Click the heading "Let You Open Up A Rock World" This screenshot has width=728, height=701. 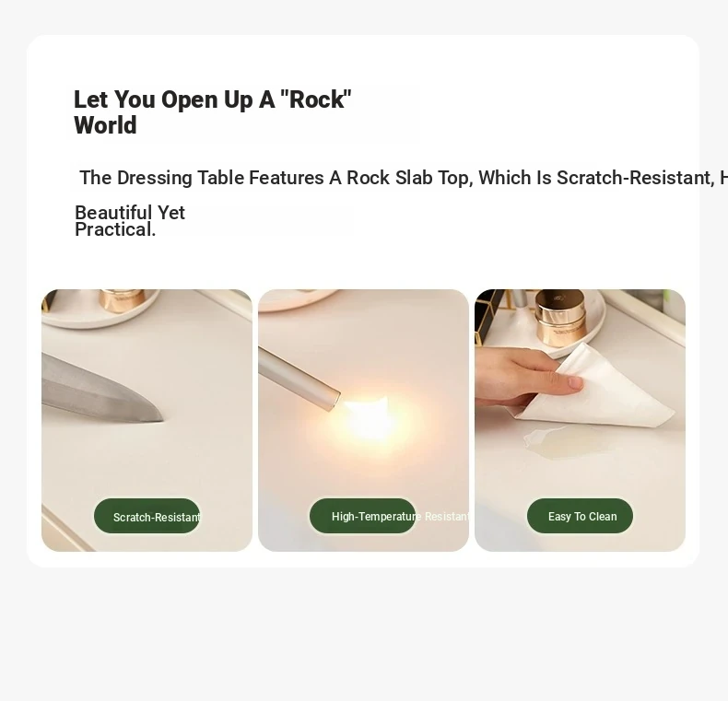tap(213, 112)
